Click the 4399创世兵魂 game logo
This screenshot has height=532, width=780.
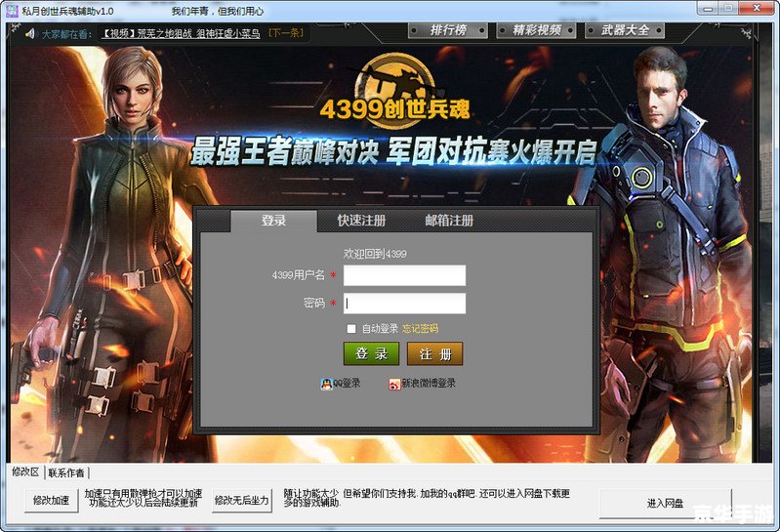395,90
